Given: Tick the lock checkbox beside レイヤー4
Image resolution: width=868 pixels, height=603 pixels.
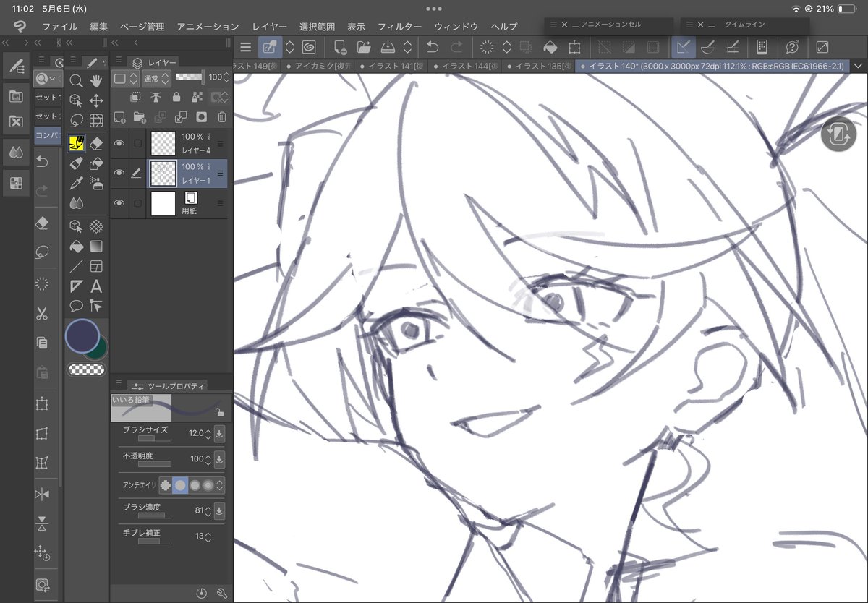Looking at the screenshot, I should tap(137, 143).
